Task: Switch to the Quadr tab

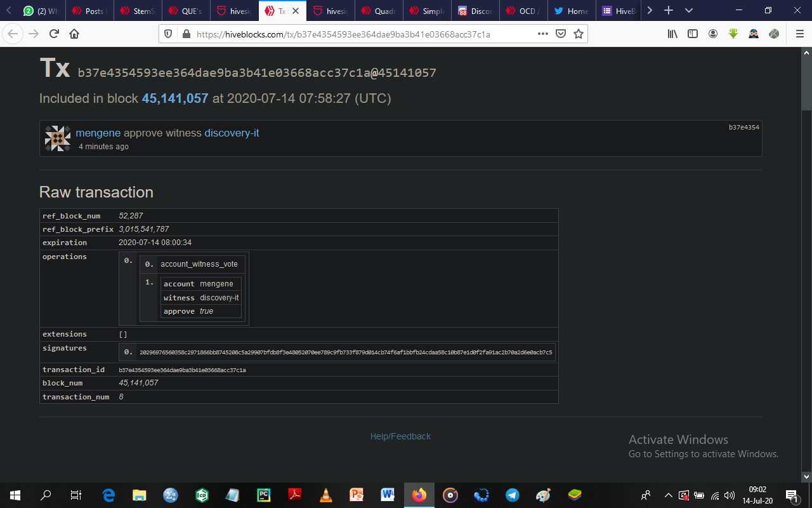Action: pyautogui.click(x=379, y=11)
